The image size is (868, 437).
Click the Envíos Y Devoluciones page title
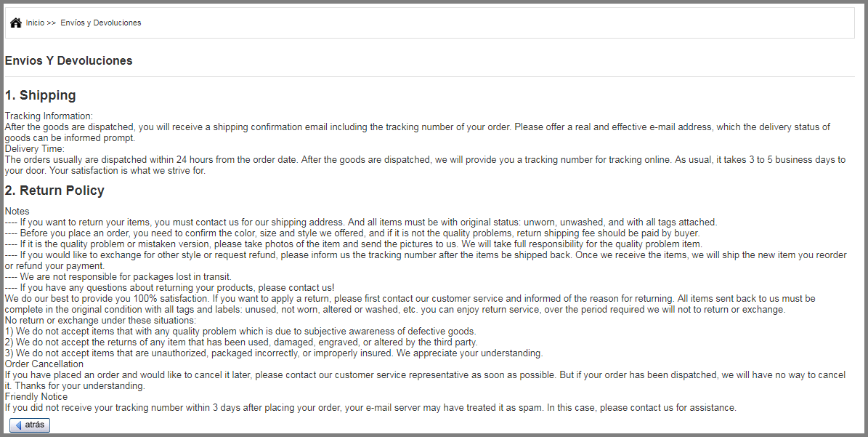click(69, 61)
